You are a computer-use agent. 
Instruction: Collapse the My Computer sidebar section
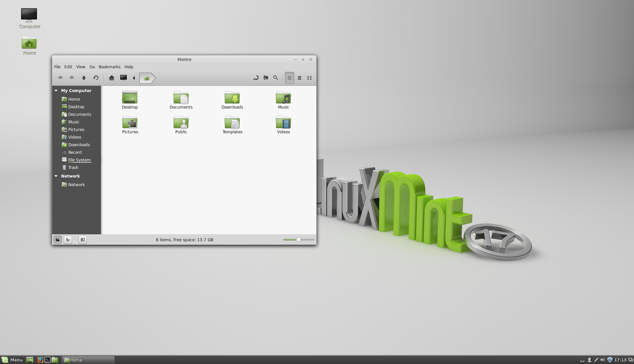56,90
